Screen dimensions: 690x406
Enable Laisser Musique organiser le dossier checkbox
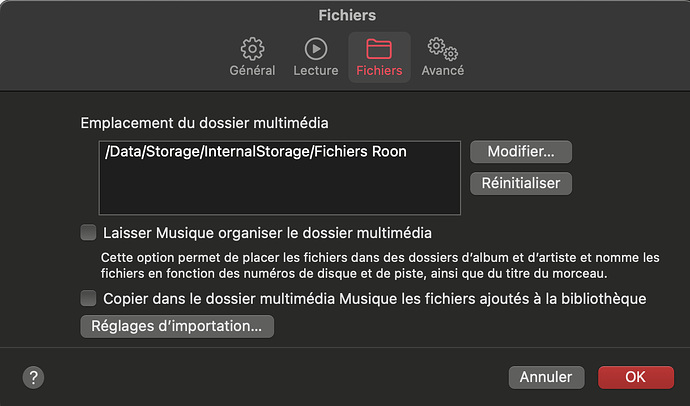click(88, 232)
